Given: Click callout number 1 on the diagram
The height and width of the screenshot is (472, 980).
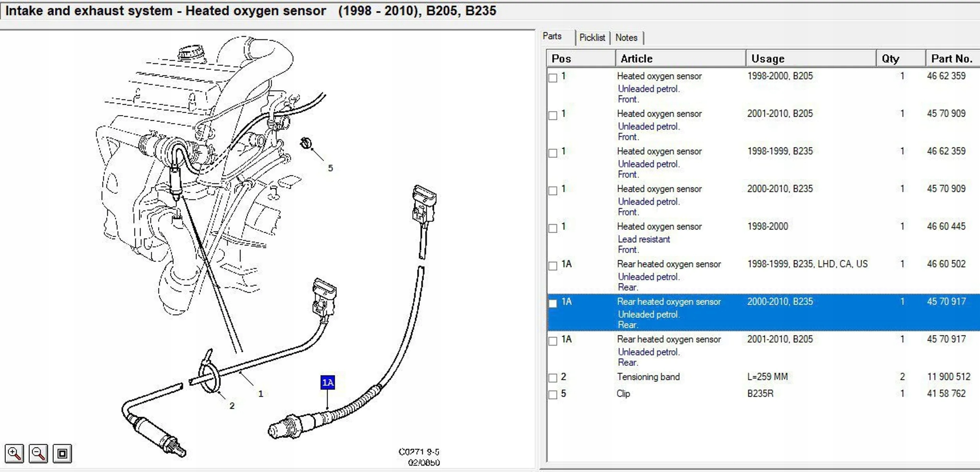Looking at the screenshot, I should [x=261, y=394].
